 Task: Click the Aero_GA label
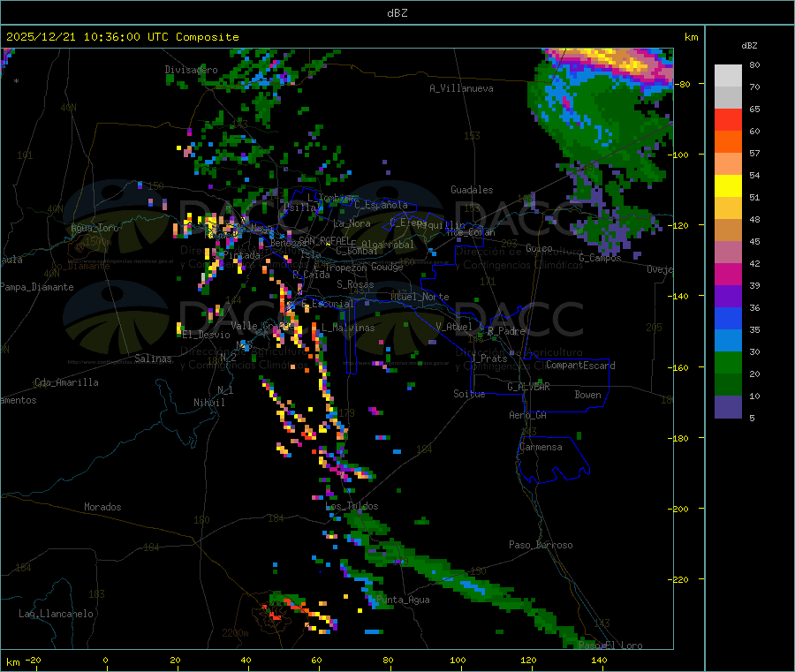[528, 415]
